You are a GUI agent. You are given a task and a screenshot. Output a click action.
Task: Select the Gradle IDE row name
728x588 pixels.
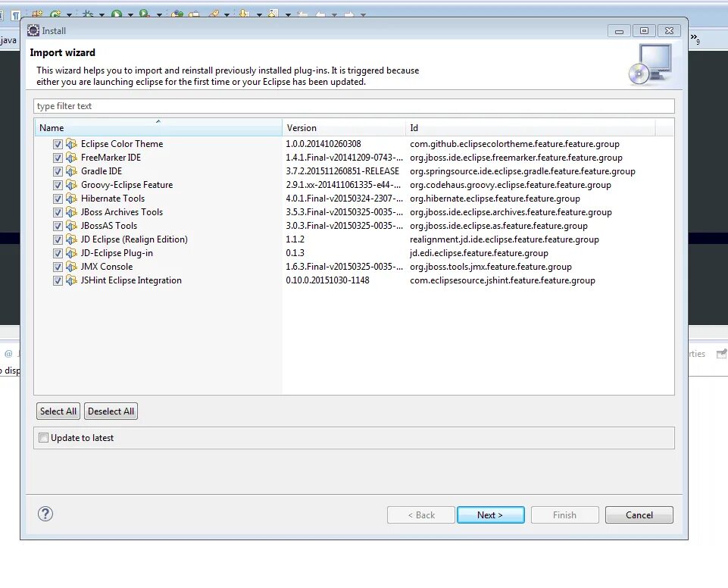[x=102, y=171]
